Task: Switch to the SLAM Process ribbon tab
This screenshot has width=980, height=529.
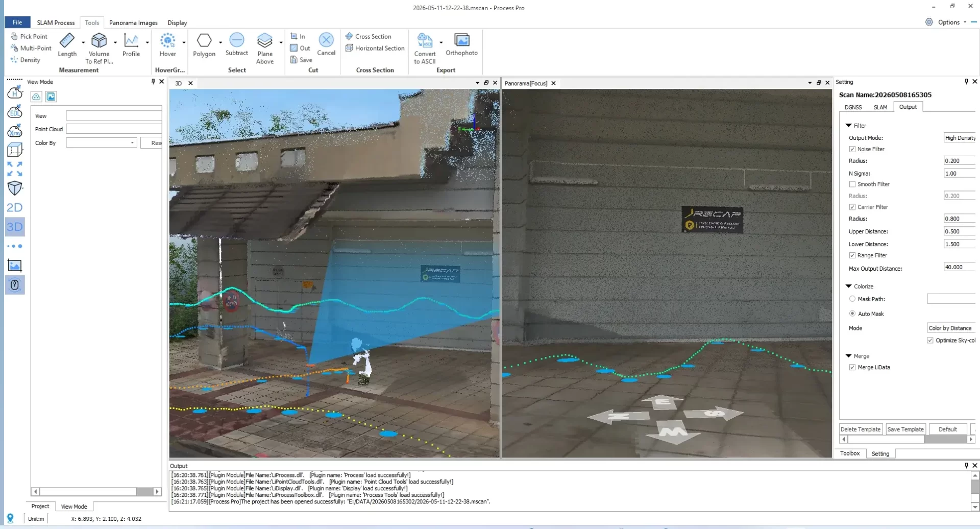Action: click(56, 22)
